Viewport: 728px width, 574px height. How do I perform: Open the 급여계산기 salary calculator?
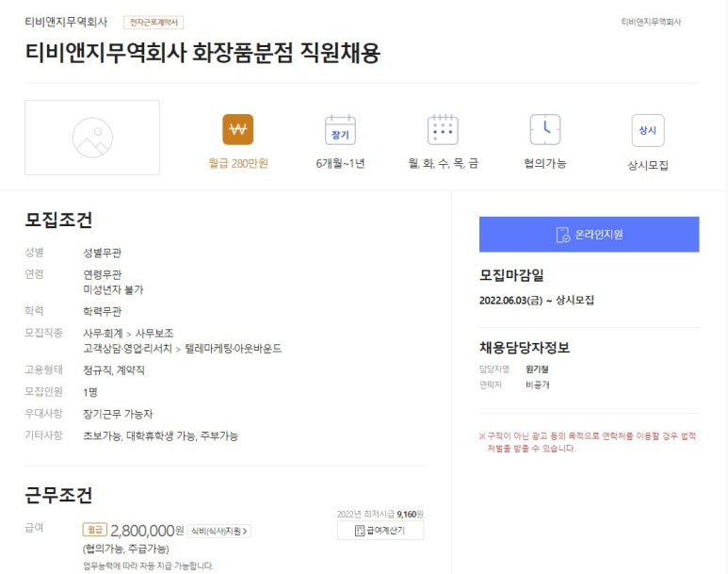pyautogui.click(x=380, y=531)
